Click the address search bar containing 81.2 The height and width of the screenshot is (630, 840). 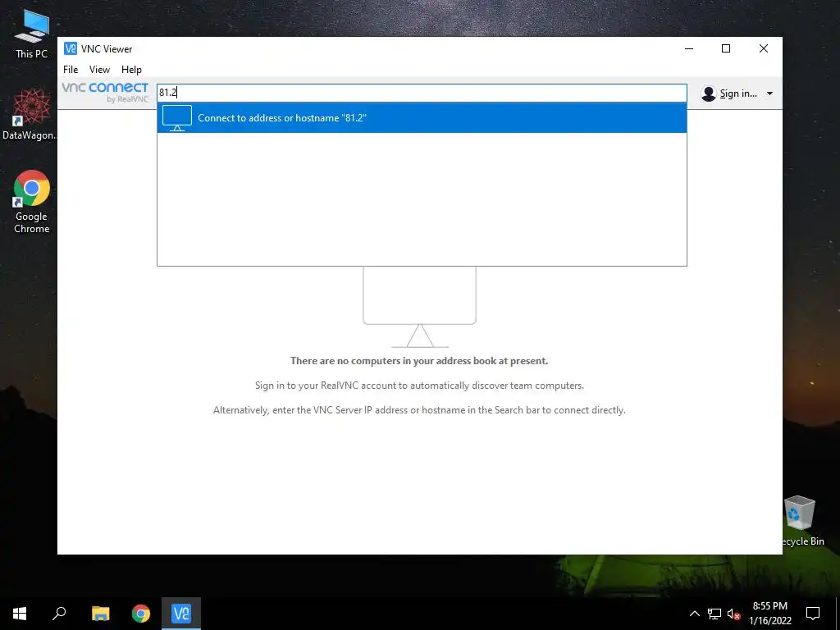tap(422, 93)
